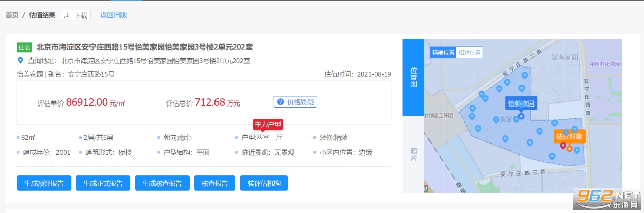Screen dimensions: 644x213
Task: Click the dark blue marker below 怡美家园 label
Action: [520, 116]
